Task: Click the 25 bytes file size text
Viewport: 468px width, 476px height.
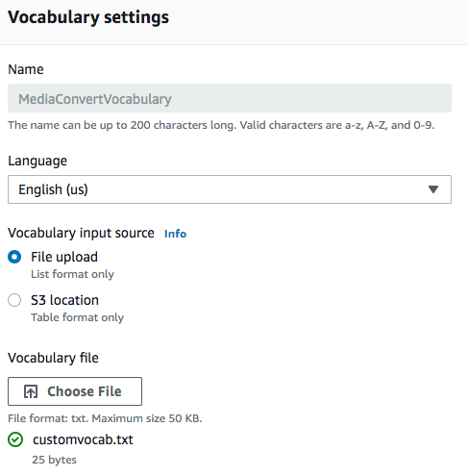Action: pos(54,460)
